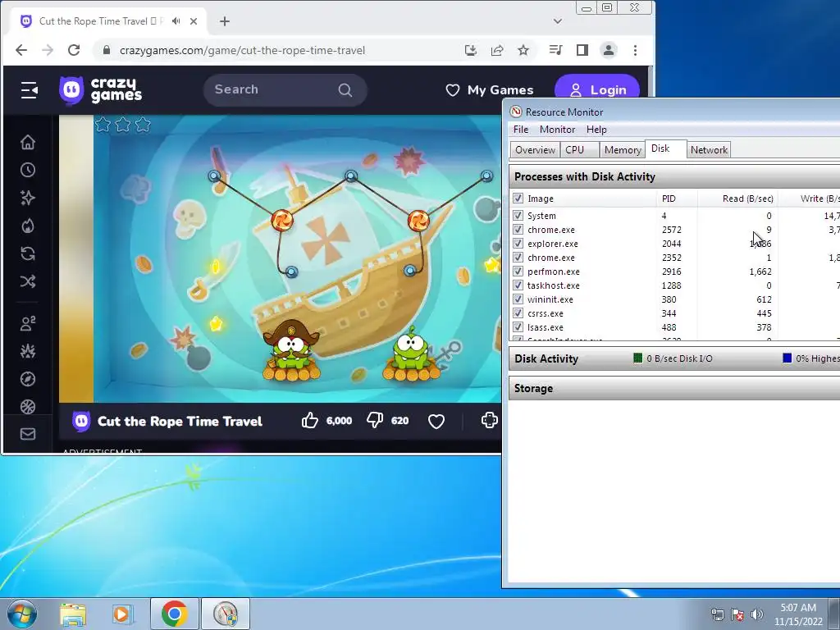Uncheck the csrss.exe checkbox
The width and height of the screenshot is (840, 630).
point(518,313)
